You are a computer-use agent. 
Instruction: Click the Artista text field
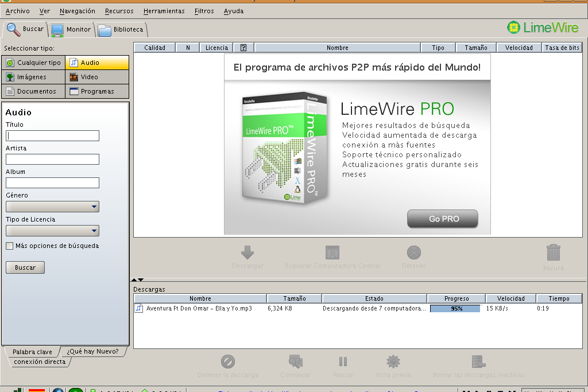(x=52, y=159)
